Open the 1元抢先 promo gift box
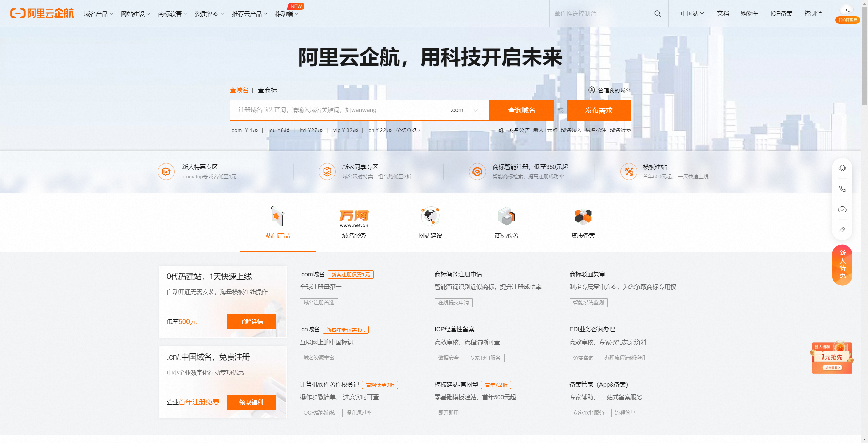The image size is (868, 443). pos(832,357)
